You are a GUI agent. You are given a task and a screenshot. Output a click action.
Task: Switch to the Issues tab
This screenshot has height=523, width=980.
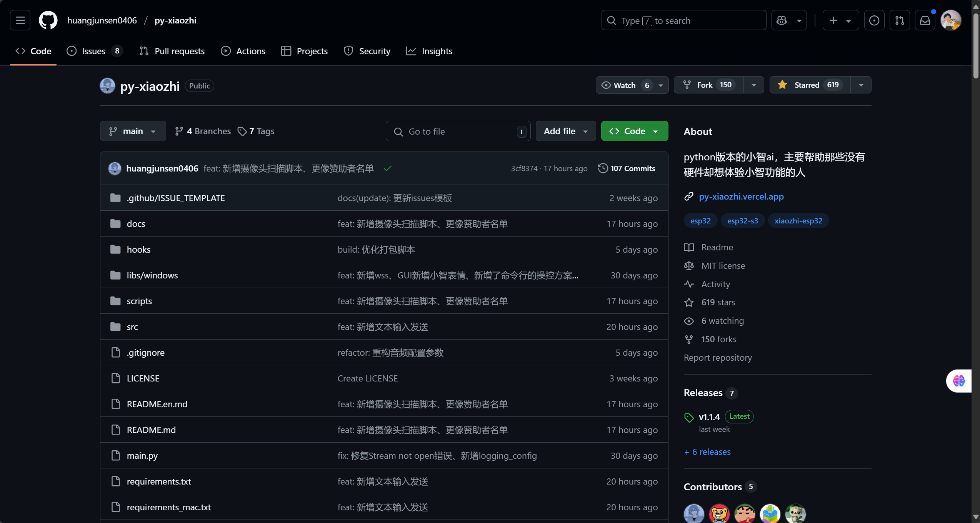[x=94, y=51]
